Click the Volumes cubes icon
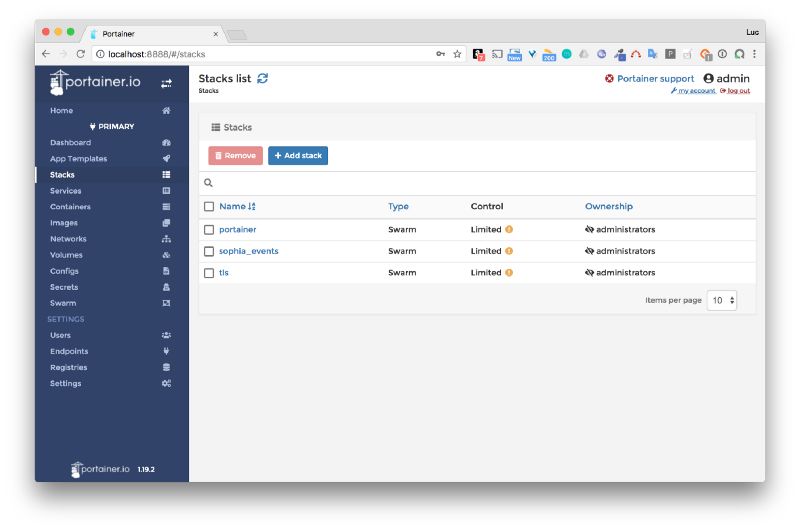Viewport: 800px width, 531px height. pos(166,255)
